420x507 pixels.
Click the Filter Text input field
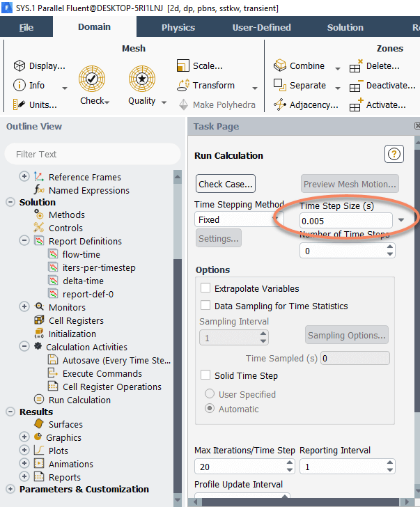tap(93, 154)
